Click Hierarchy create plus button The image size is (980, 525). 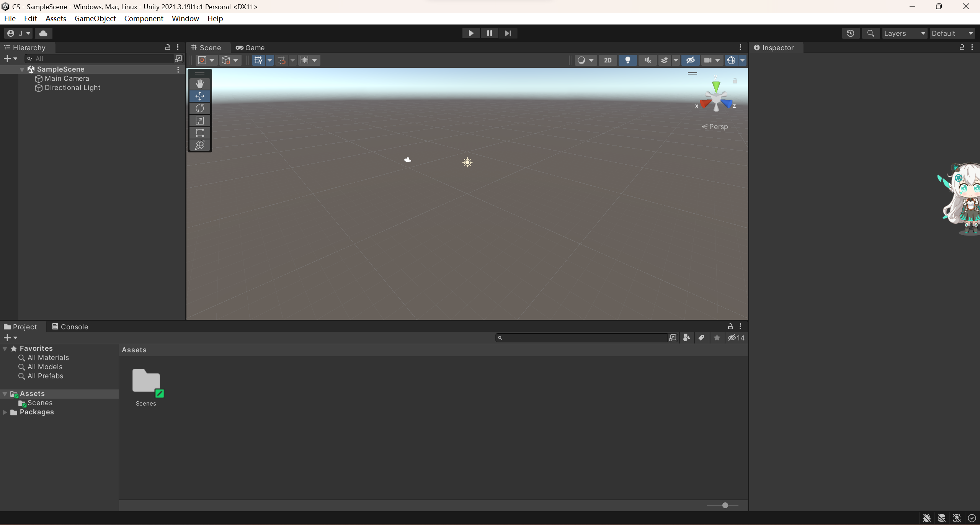[x=10, y=59]
